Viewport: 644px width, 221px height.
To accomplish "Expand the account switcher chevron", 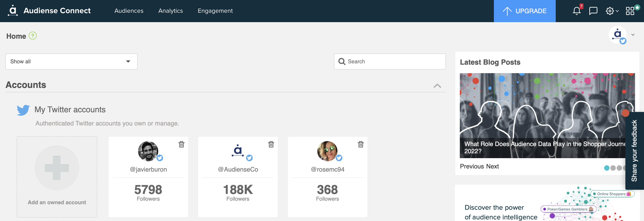I will (x=633, y=35).
